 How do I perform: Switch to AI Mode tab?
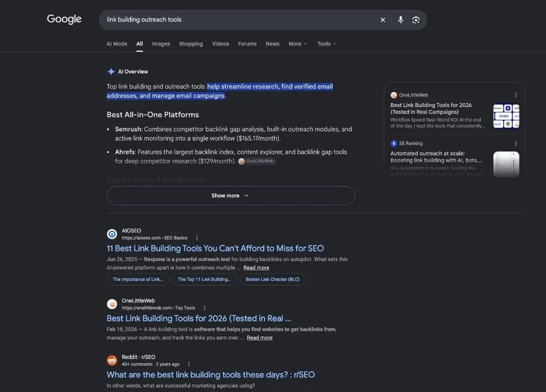(x=117, y=44)
